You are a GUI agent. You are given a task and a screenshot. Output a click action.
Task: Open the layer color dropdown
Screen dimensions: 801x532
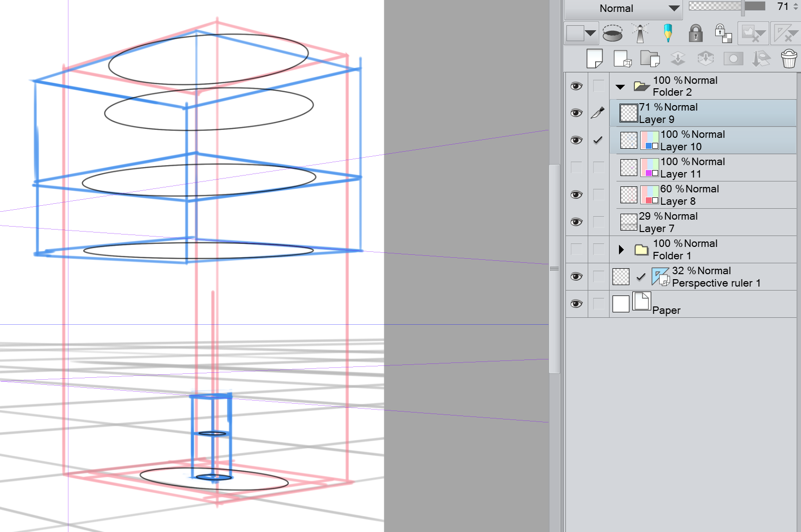point(582,34)
